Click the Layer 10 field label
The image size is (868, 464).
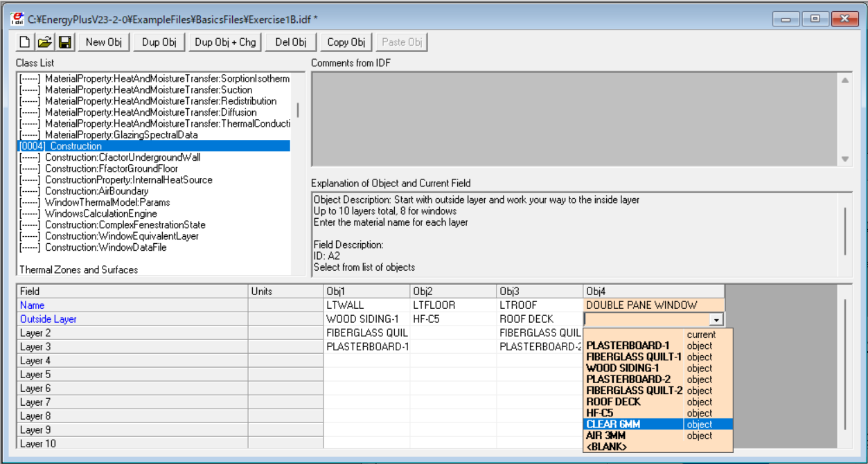click(x=132, y=444)
